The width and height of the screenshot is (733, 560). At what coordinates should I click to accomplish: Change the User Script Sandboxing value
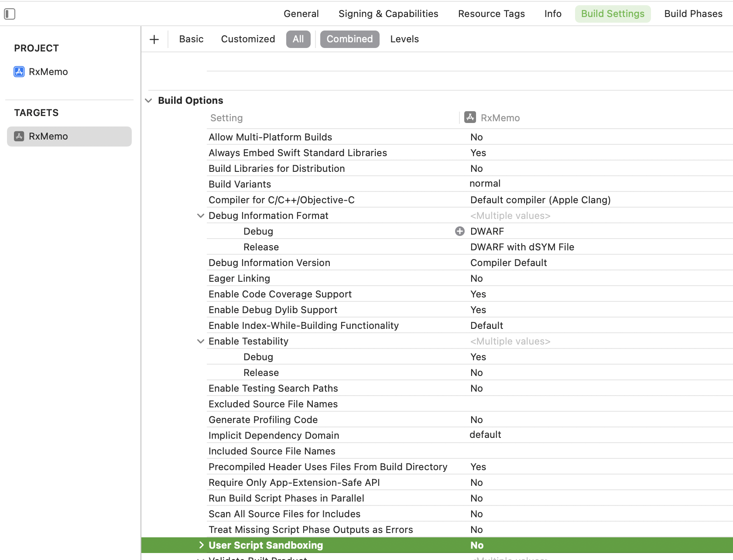[477, 545]
